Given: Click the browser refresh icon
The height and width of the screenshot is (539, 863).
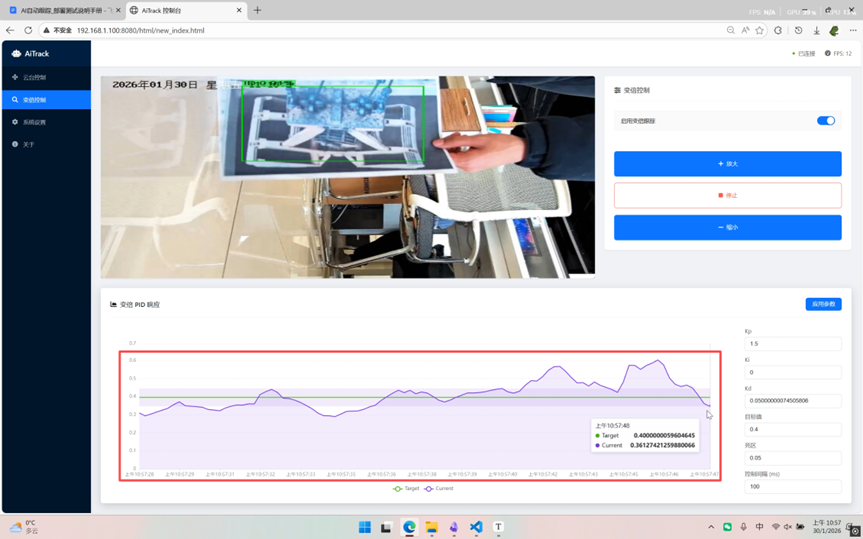Looking at the screenshot, I should pyautogui.click(x=28, y=31).
